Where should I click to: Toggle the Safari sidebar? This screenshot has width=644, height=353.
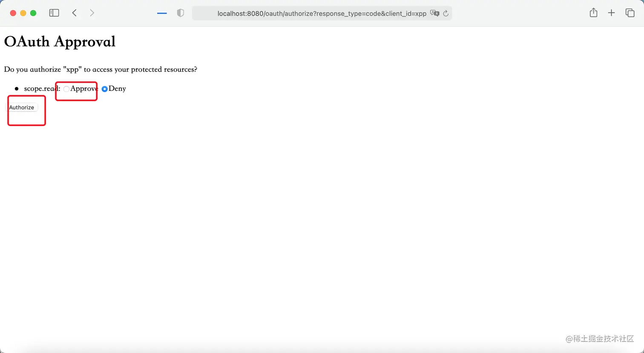point(54,13)
